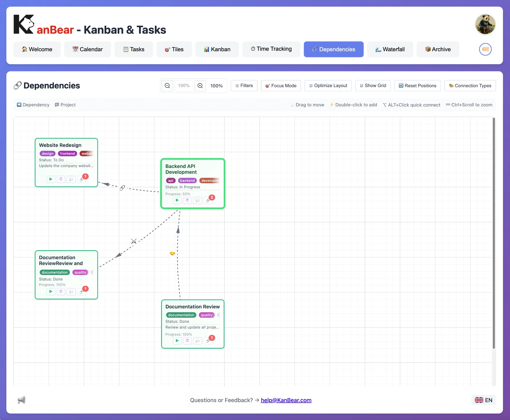This screenshot has height=420, width=510.
Task: Click Reset Positions button
Action: [417, 86]
